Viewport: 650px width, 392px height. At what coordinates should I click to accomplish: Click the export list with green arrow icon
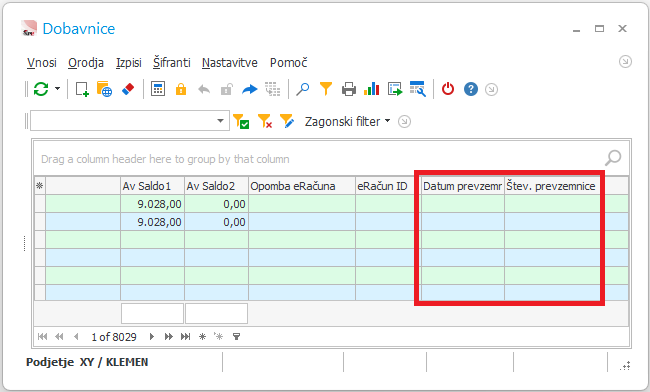pos(395,89)
